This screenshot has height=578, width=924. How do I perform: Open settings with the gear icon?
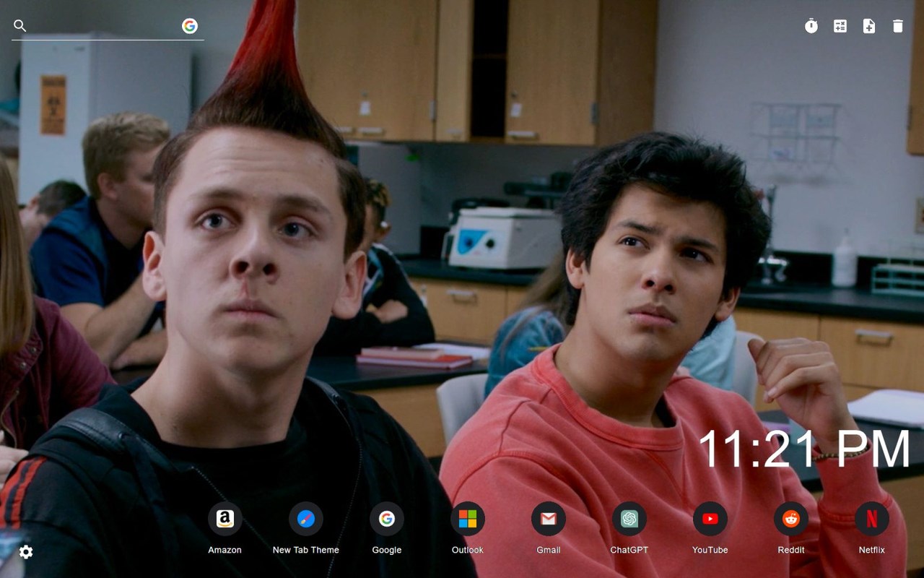click(26, 552)
